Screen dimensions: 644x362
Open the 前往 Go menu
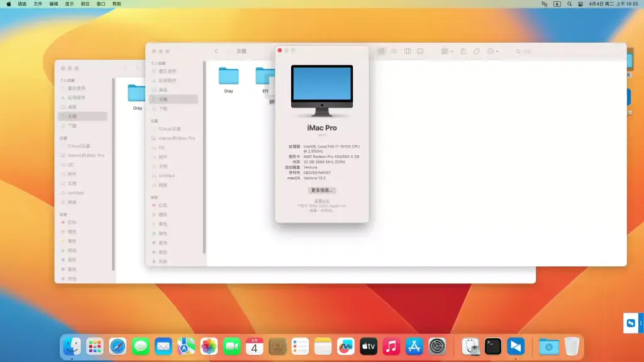pos(85,4)
